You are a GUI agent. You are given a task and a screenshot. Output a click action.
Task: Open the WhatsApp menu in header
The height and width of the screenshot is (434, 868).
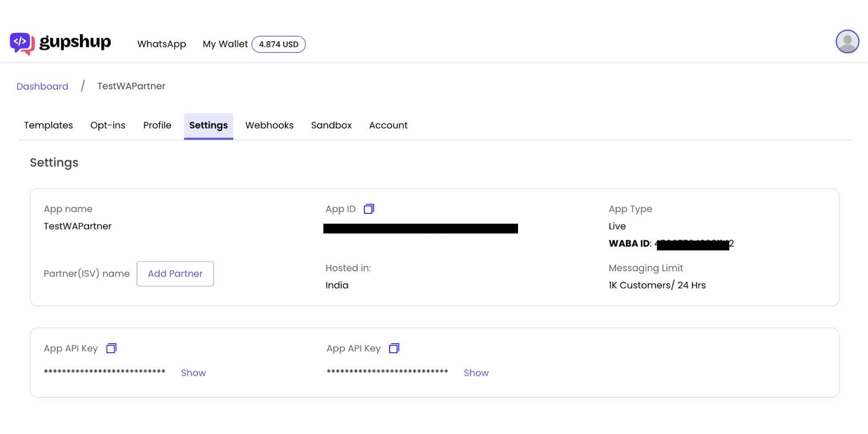(x=161, y=44)
